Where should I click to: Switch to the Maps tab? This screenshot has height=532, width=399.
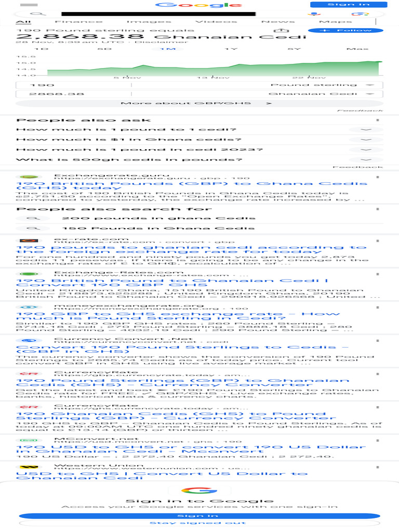pyautogui.click(x=335, y=22)
